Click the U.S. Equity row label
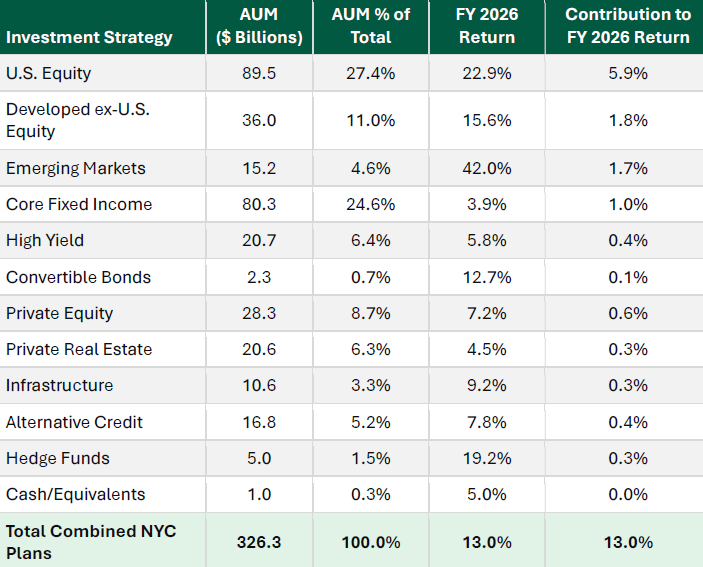Screen dimensions: 703x567 click(48, 73)
